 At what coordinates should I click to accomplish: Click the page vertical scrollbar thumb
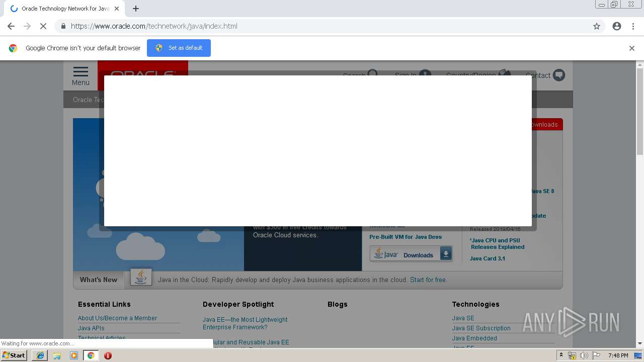(x=640, y=112)
